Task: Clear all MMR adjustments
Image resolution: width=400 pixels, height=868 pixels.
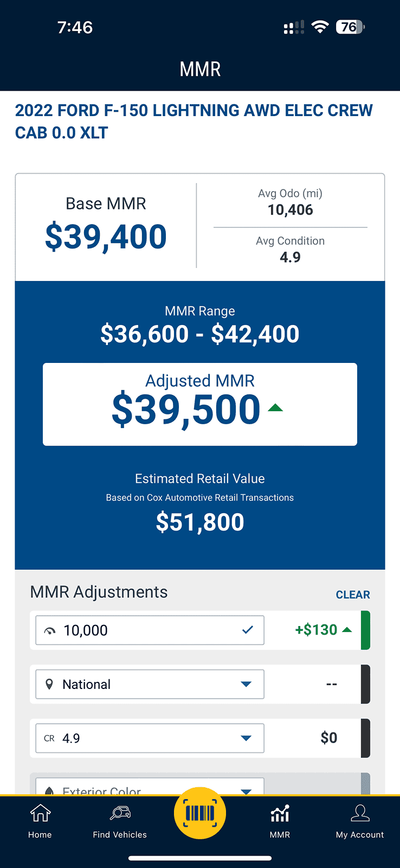Action: 353,595
